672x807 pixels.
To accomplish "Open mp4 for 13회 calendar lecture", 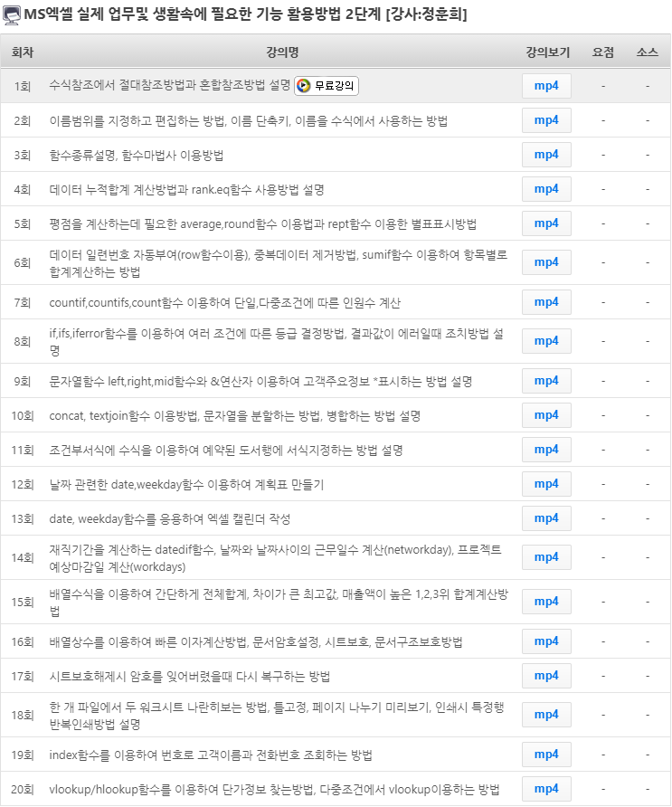I will coord(546,518).
